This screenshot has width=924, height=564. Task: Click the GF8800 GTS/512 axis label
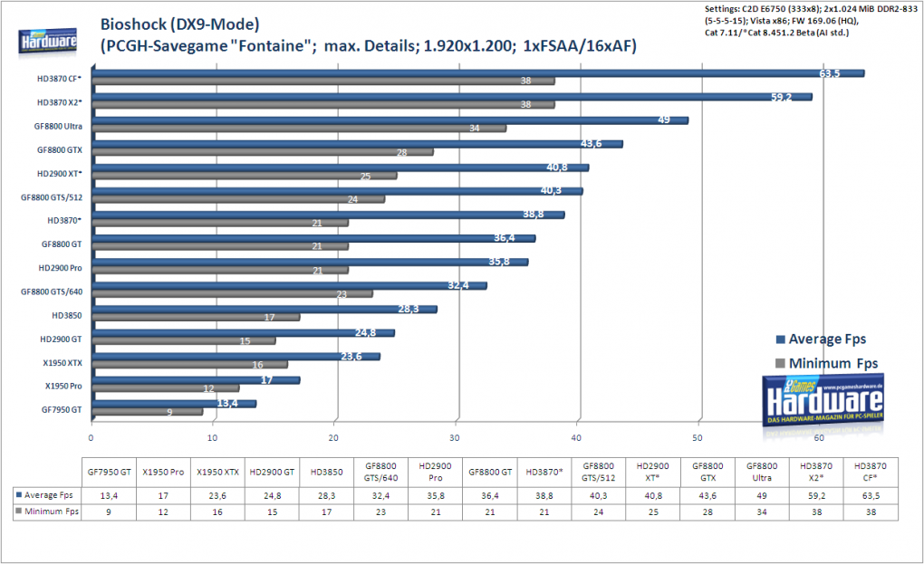coord(52,197)
